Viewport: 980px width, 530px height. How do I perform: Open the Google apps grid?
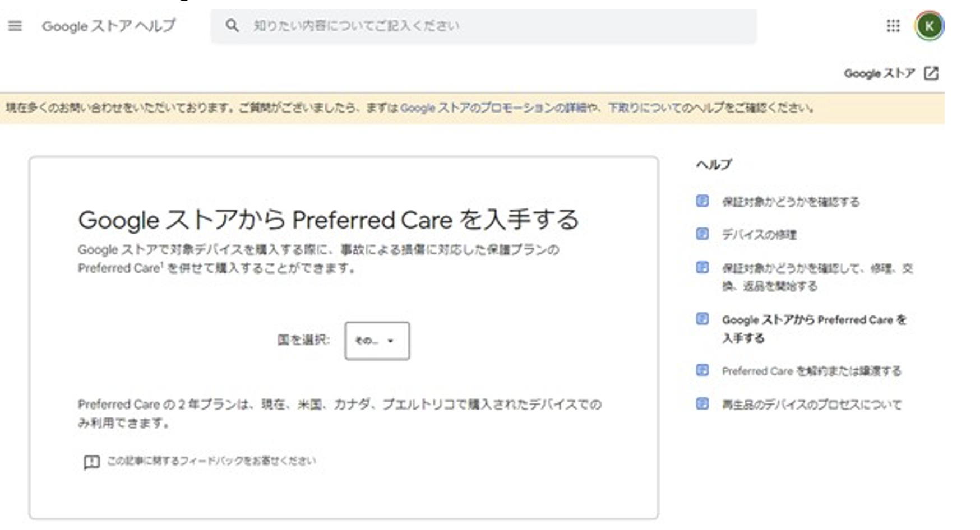893,26
